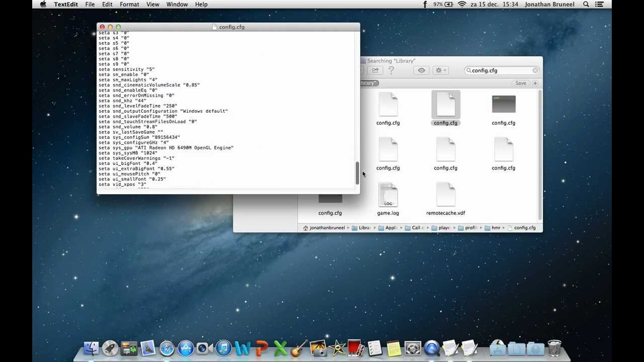Open Reminders checklist icon in Dock
The width and height of the screenshot is (644, 362).
tap(374, 348)
